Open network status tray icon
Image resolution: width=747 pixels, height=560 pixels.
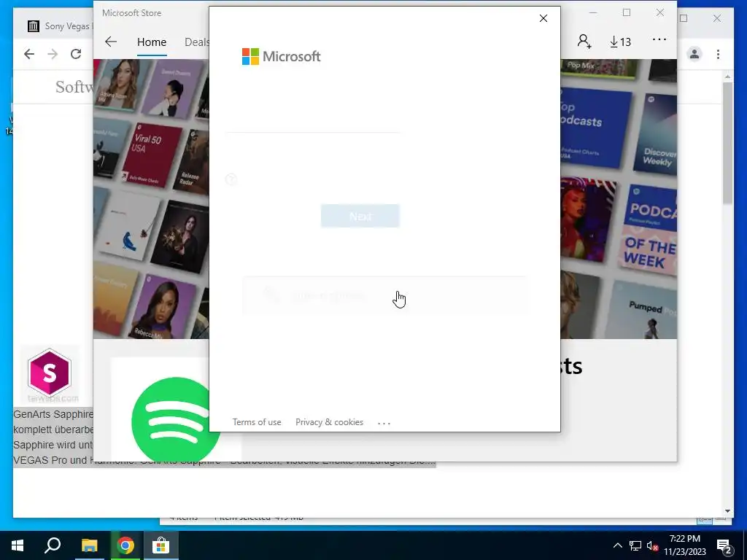(x=635, y=545)
